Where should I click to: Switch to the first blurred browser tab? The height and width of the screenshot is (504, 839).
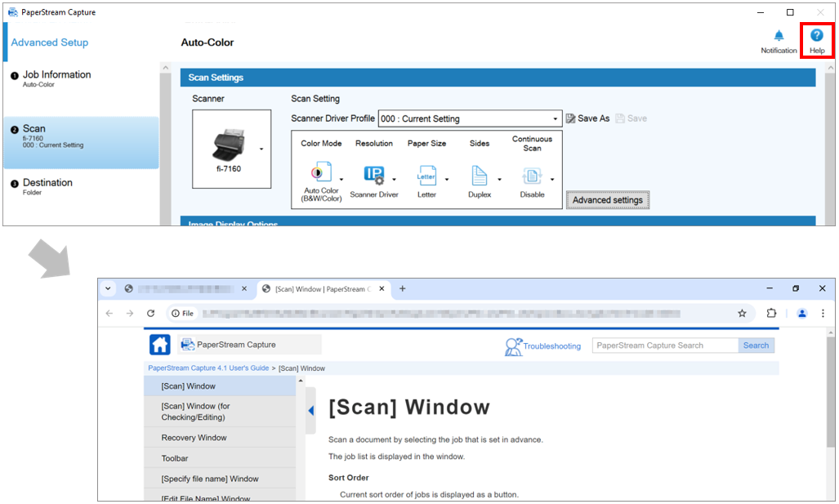click(186, 289)
